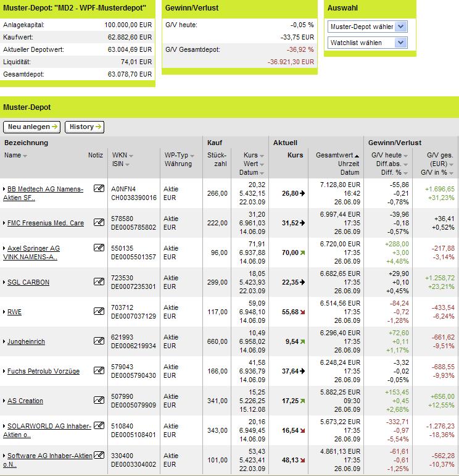Open Axel Springer AG link
The image size is (459, 476).
pos(31,253)
